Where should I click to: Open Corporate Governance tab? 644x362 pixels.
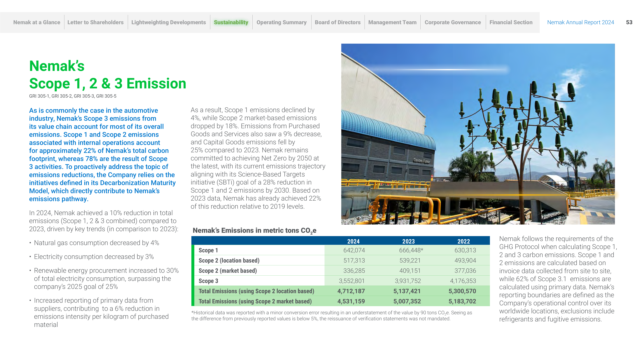(453, 22)
